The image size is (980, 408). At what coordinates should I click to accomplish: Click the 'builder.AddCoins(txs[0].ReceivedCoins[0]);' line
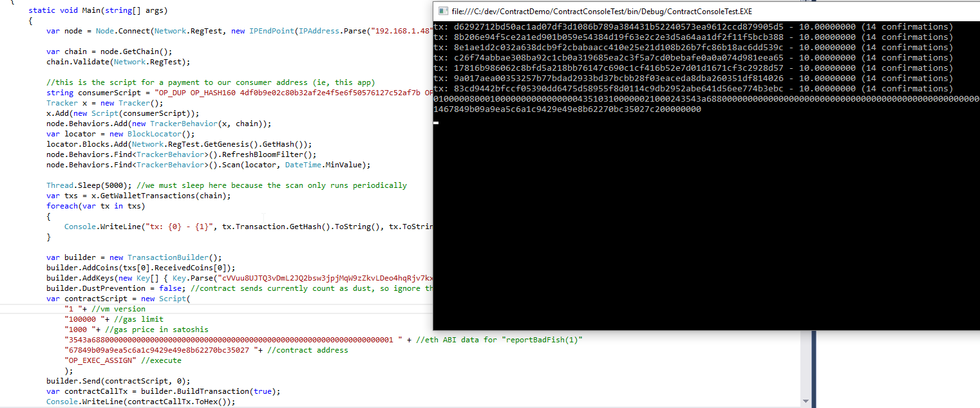(x=141, y=268)
